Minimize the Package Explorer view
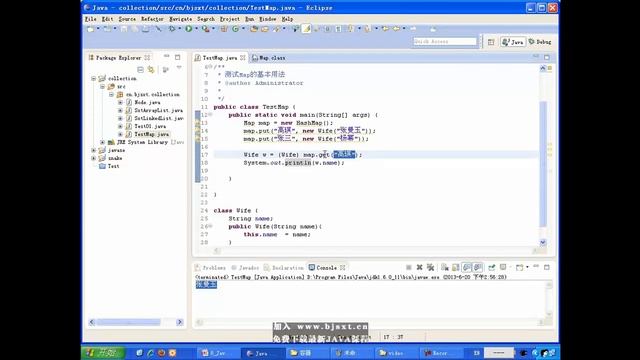 point(167,57)
